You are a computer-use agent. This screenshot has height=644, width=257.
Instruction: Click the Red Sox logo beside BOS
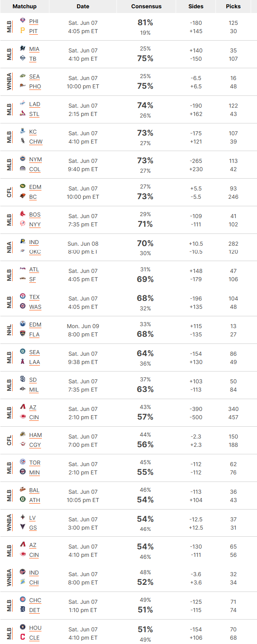click(x=23, y=214)
